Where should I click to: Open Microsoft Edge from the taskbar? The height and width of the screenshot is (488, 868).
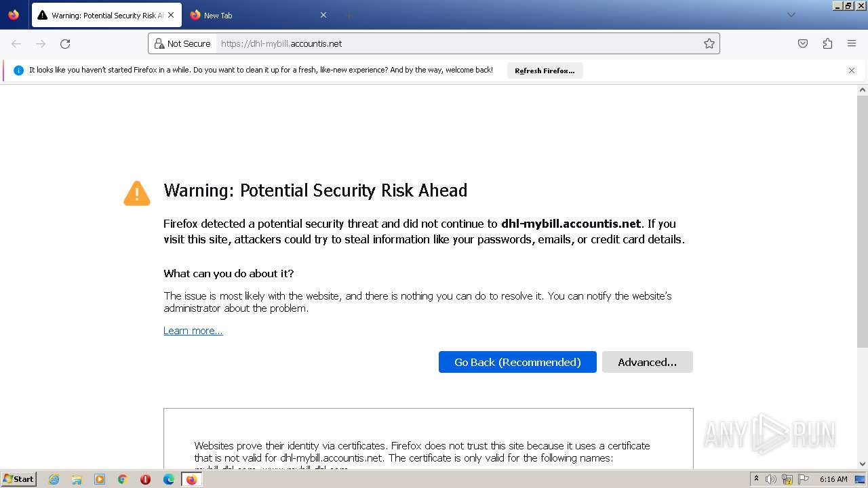[x=169, y=479]
